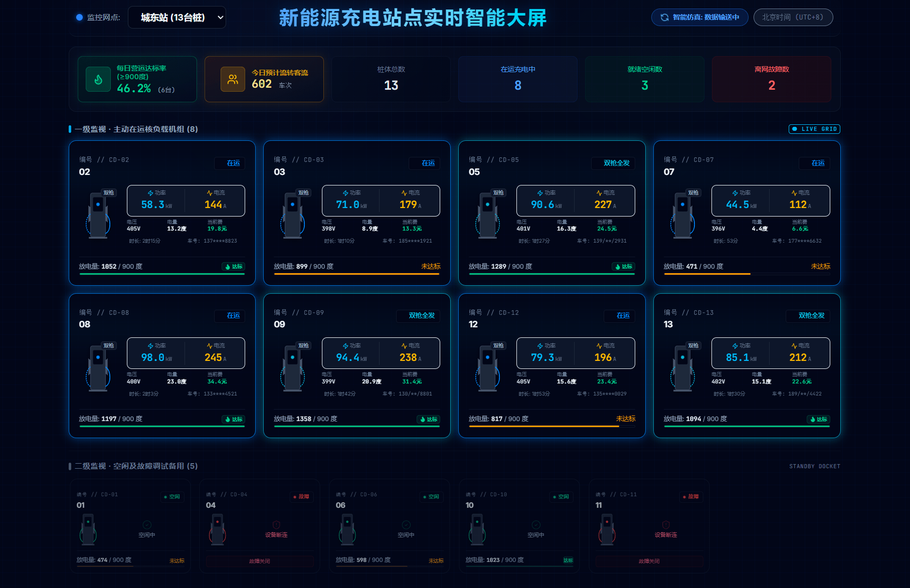The width and height of the screenshot is (910, 588).
Task: Click the 离网故障数 value 2
Action: pyautogui.click(x=772, y=86)
